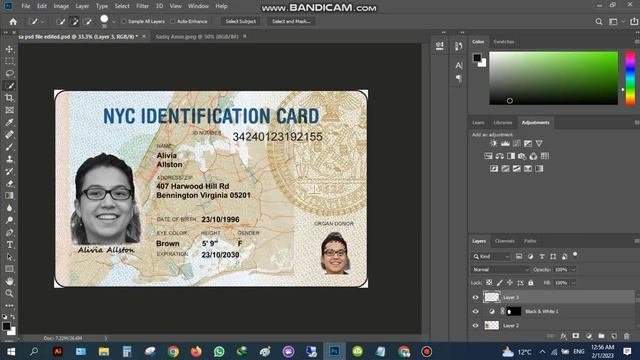Screen dimensions: 640x360
Task: Pick a color in the green color field
Action: 553,78
